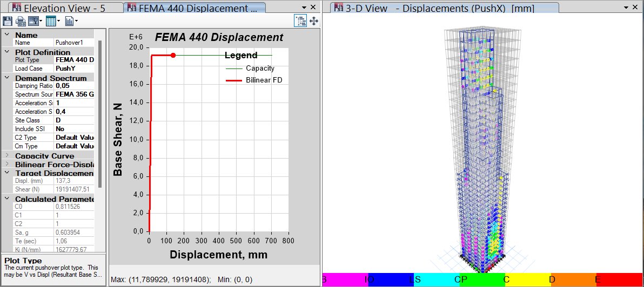Select the 3-D View Displacements tab
The height and width of the screenshot is (287, 644).
[x=445, y=8]
